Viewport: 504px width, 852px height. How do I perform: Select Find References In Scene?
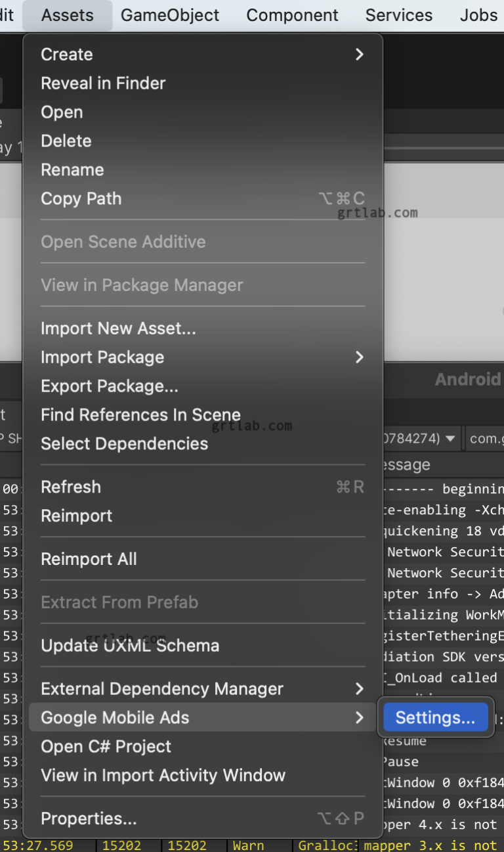[x=203, y=415]
